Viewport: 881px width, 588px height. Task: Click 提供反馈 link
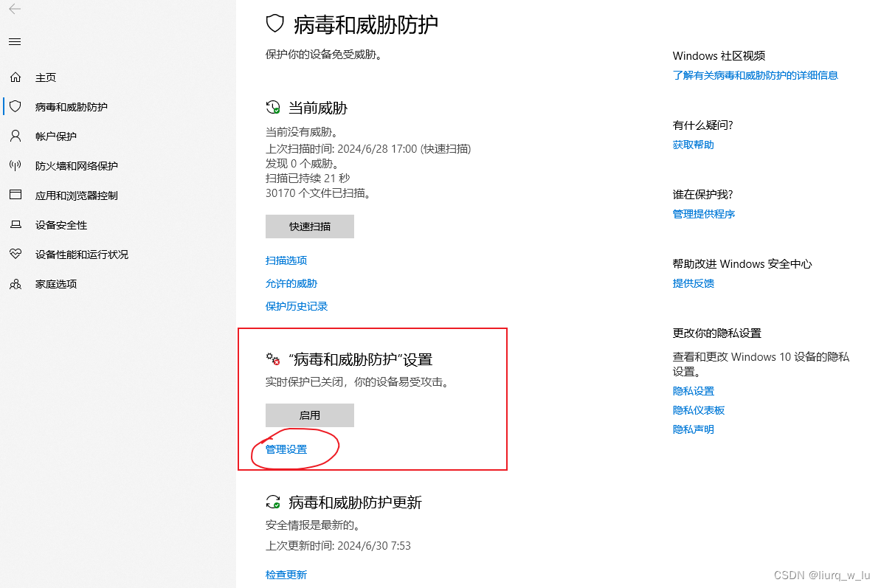pyautogui.click(x=693, y=283)
